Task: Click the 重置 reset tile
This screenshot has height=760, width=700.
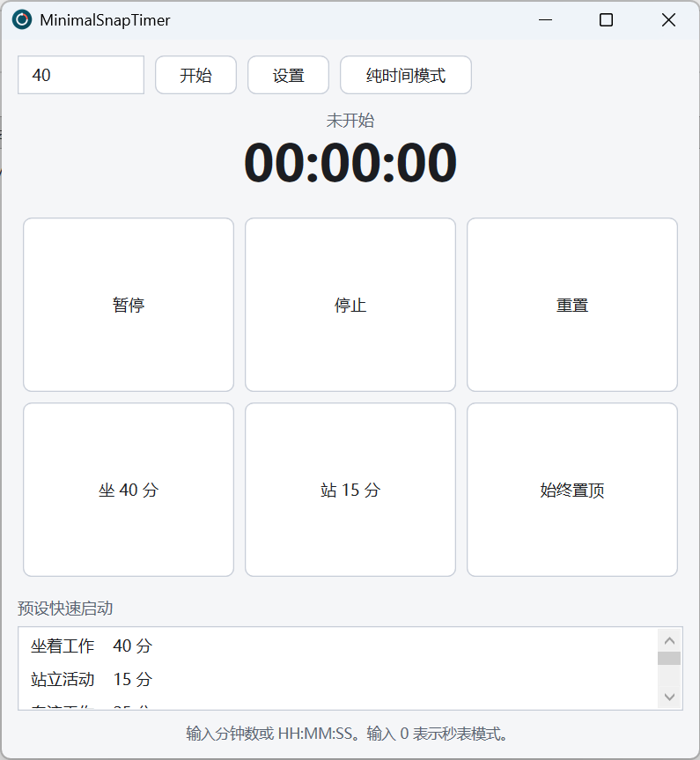Action: point(572,305)
